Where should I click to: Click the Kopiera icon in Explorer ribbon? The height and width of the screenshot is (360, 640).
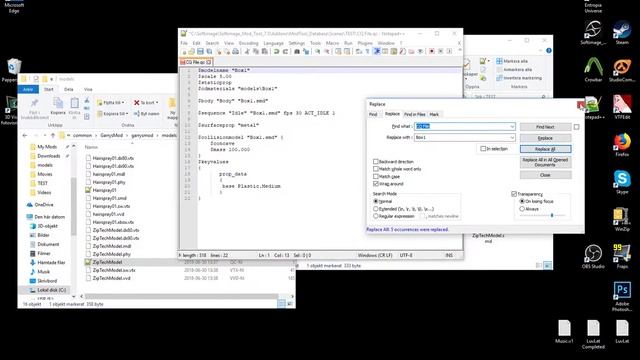(58, 106)
